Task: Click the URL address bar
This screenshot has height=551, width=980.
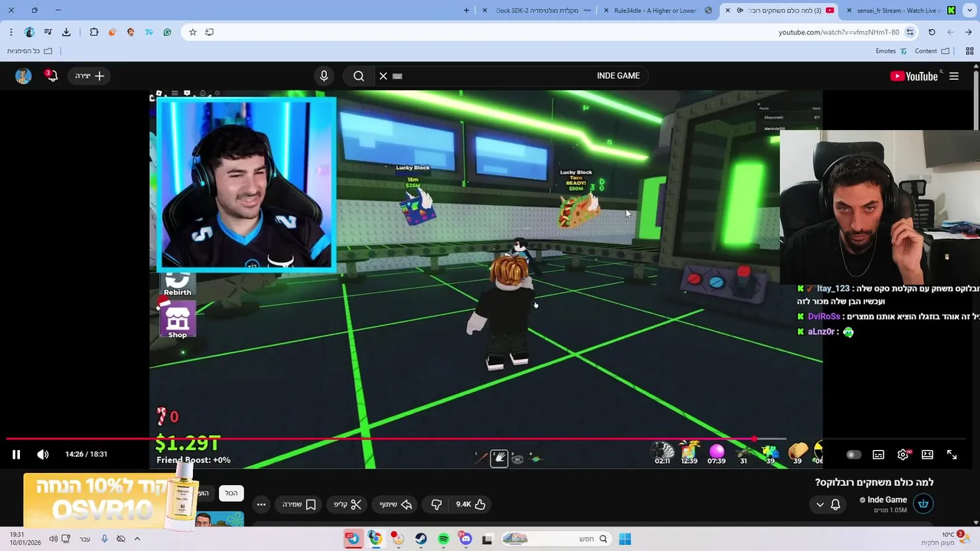Action: [551, 32]
